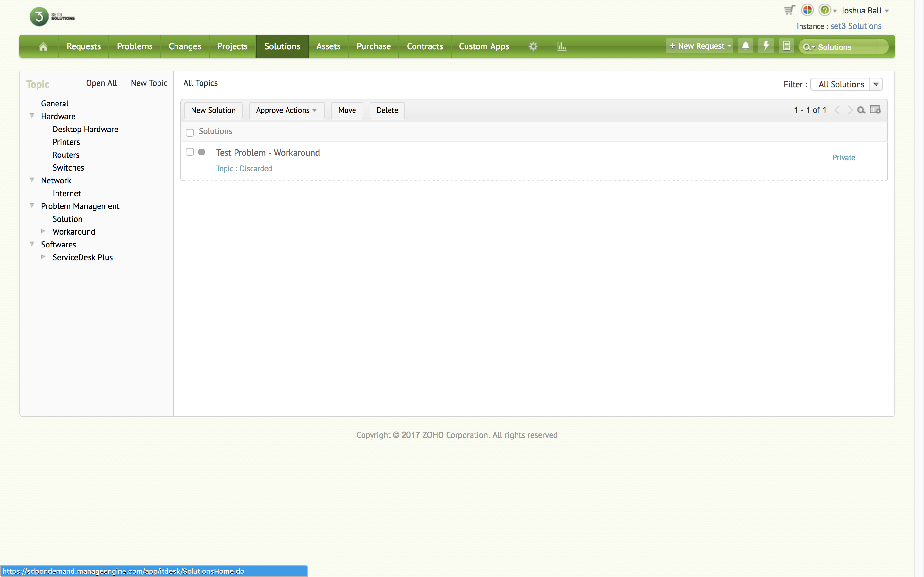The width and height of the screenshot is (924, 577).
Task: Open the admin settings gear icon
Action: point(533,46)
